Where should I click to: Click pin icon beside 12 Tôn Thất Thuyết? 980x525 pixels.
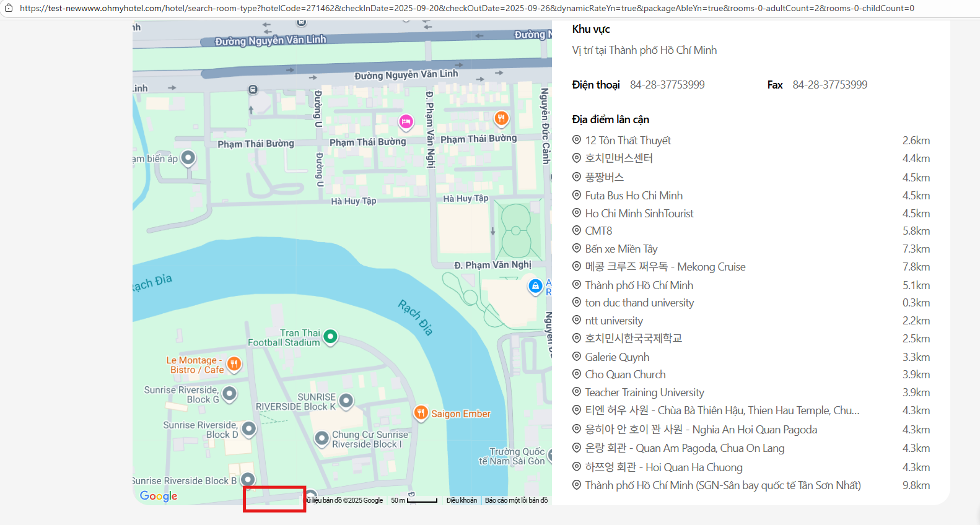click(x=577, y=140)
